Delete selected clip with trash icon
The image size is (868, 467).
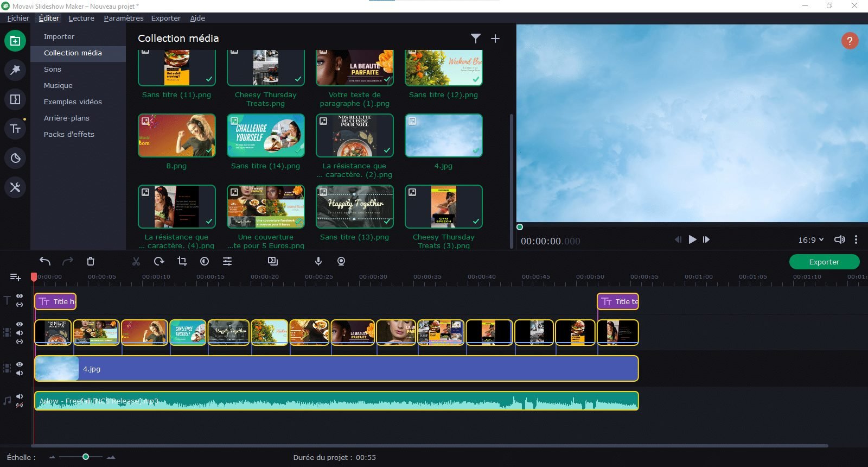tap(91, 262)
